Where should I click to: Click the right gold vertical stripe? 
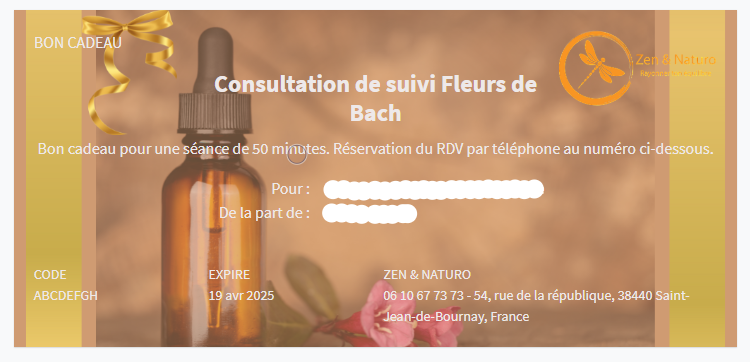click(x=697, y=178)
